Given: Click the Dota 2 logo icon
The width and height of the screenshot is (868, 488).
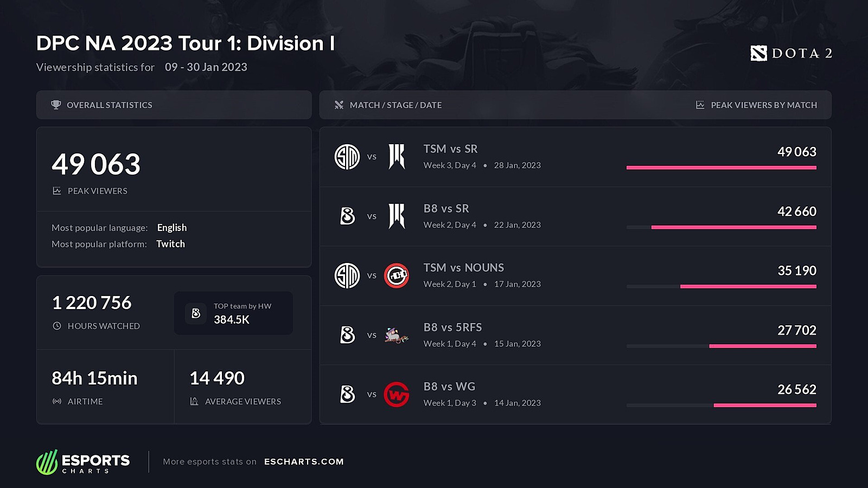Looking at the screenshot, I should pyautogui.click(x=758, y=53).
